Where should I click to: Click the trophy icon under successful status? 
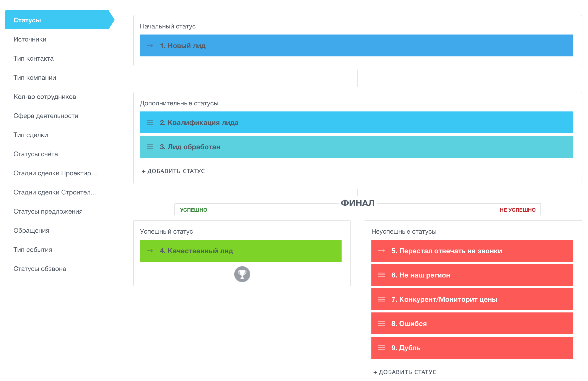[x=242, y=274]
